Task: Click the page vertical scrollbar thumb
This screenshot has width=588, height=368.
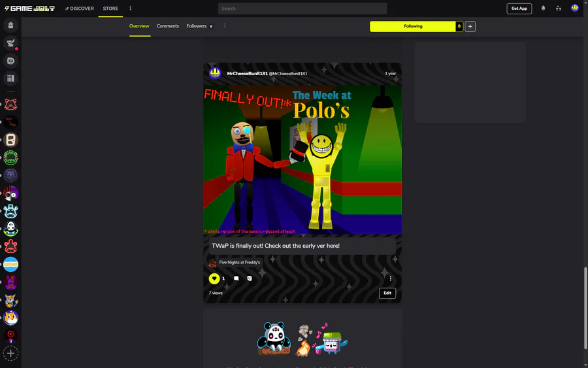Action: (585, 309)
